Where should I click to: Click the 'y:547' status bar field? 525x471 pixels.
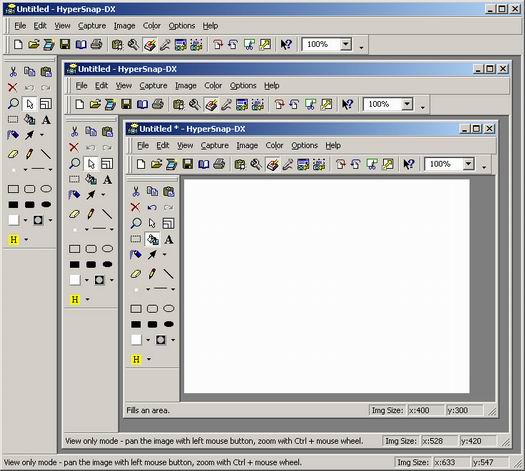(490, 463)
